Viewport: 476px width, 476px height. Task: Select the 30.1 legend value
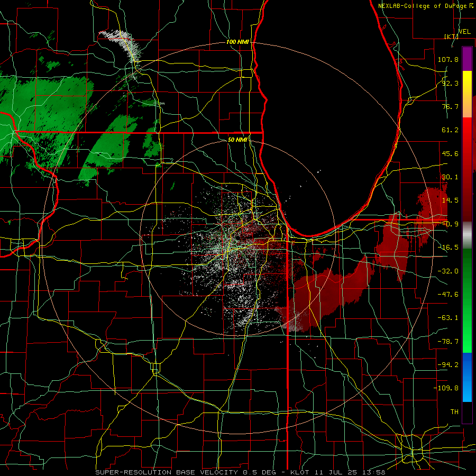coord(450,177)
